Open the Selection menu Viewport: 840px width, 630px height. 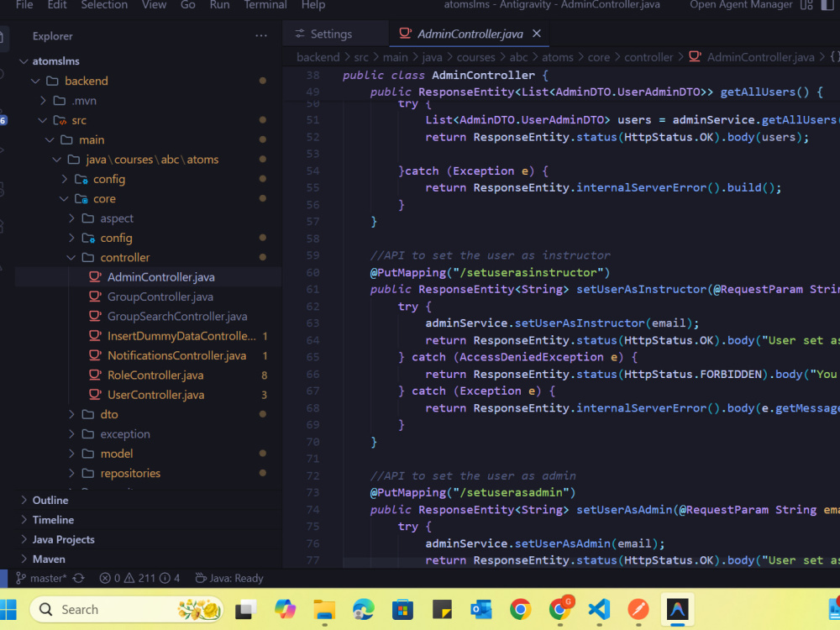pyautogui.click(x=104, y=5)
